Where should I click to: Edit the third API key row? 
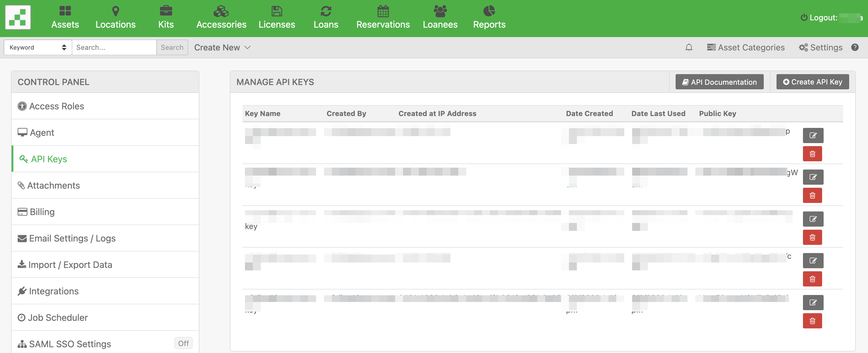813,219
